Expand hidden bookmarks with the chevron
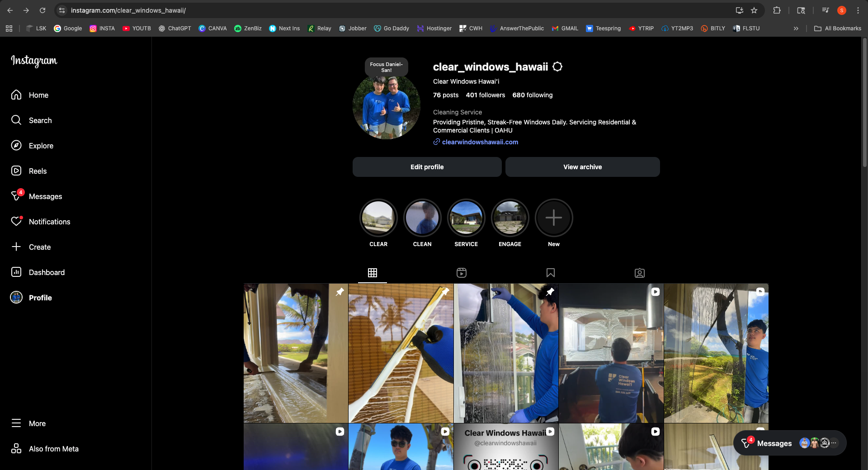 (x=796, y=28)
